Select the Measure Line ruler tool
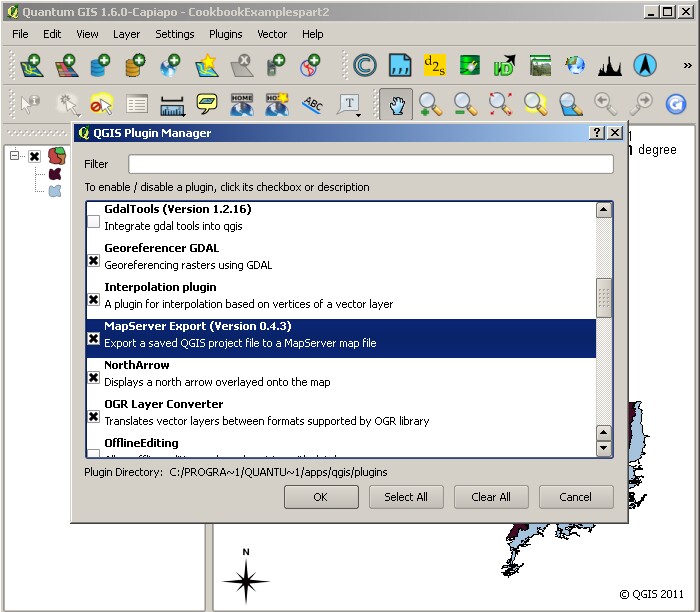 [x=172, y=106]
